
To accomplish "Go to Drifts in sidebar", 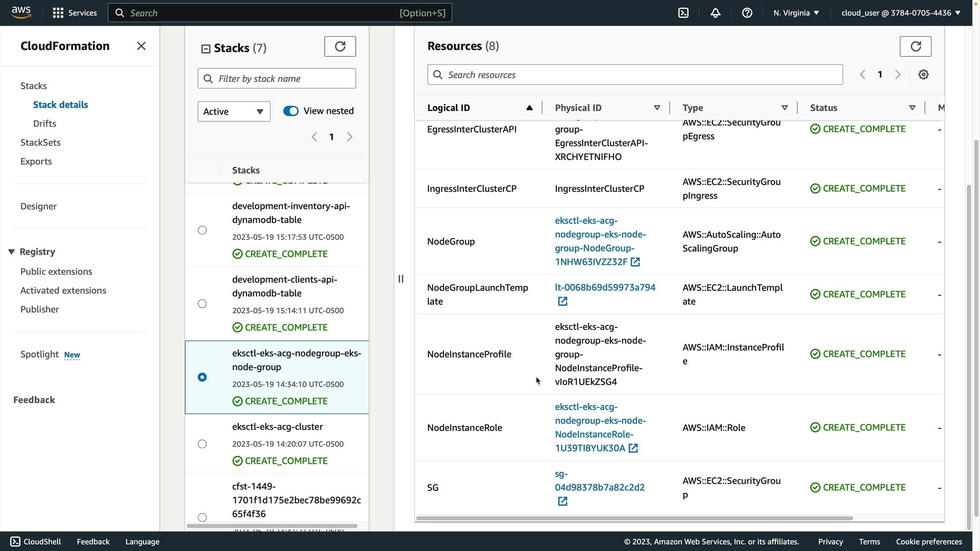I will (44, 123).
